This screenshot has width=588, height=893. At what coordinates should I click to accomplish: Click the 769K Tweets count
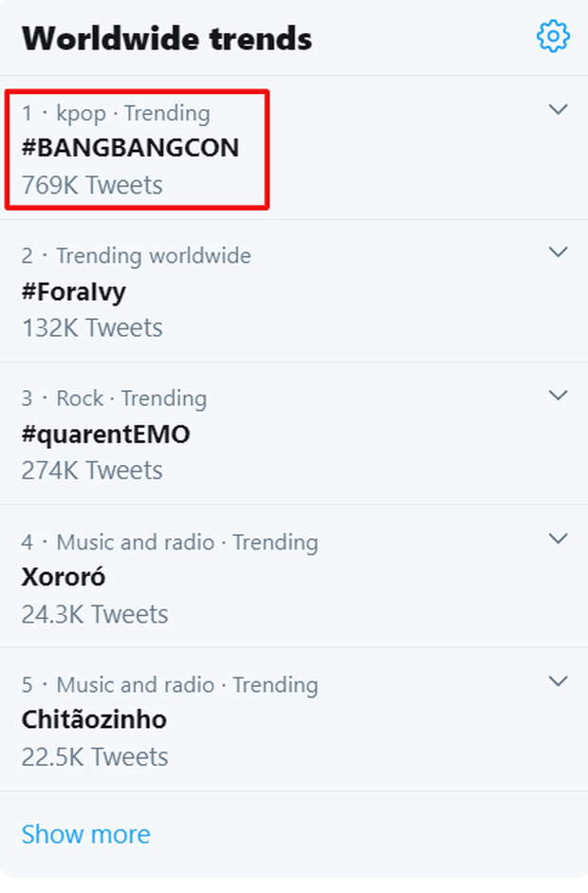92,185
